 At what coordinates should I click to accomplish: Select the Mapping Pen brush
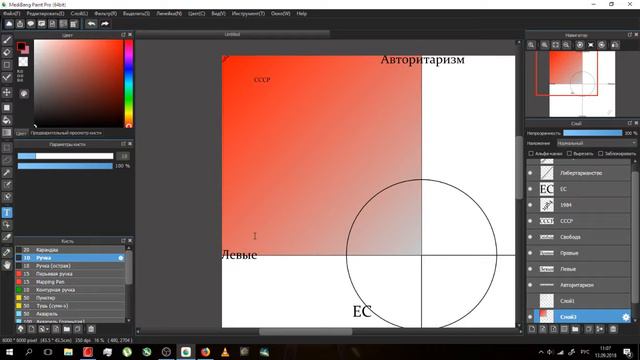pos(70,282)
